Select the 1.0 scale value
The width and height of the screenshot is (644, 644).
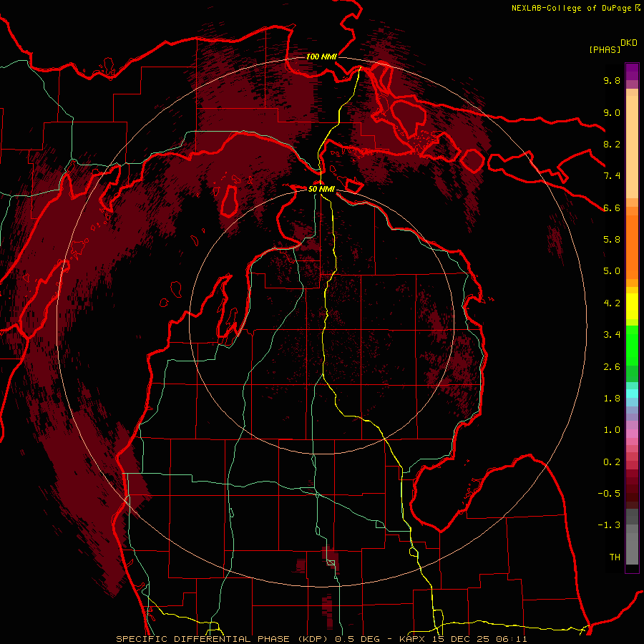[x=612, y=430]
